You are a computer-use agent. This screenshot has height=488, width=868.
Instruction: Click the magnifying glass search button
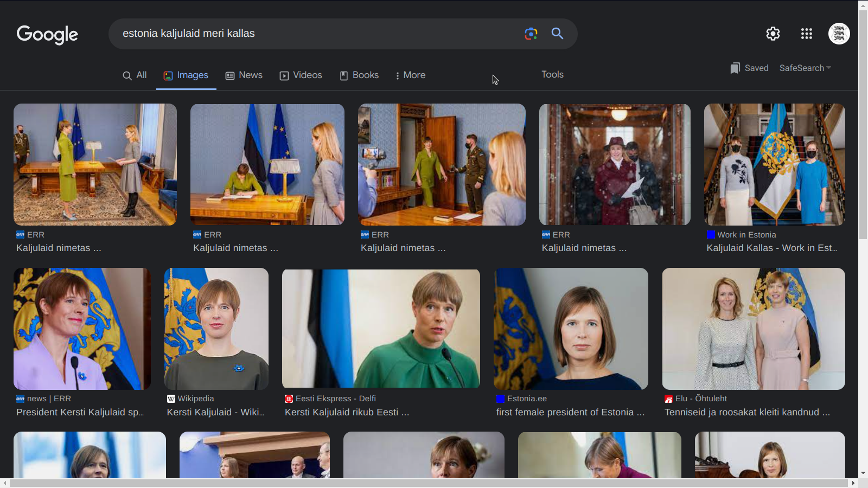click(x=557, y=34)
